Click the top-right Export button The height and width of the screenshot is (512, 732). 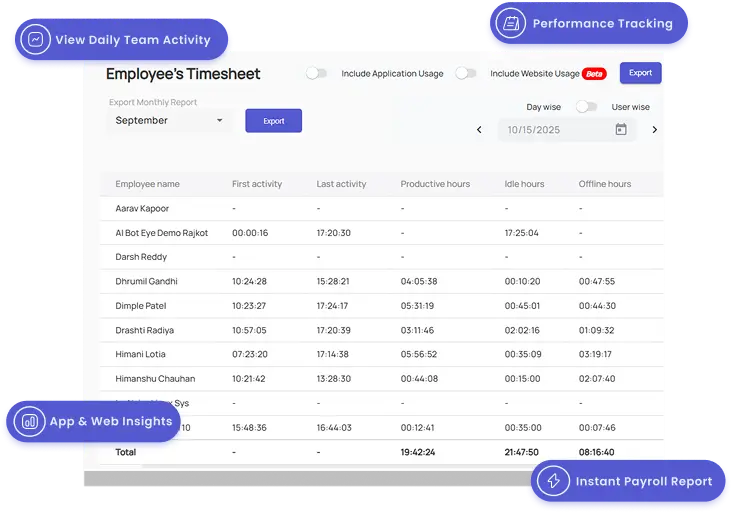click(640, 73)
